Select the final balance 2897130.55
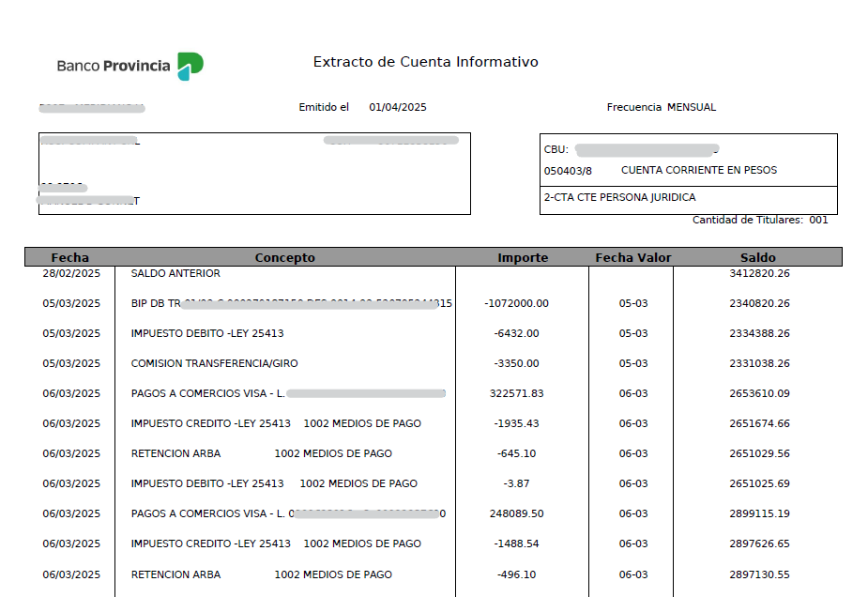 point(759,574)
